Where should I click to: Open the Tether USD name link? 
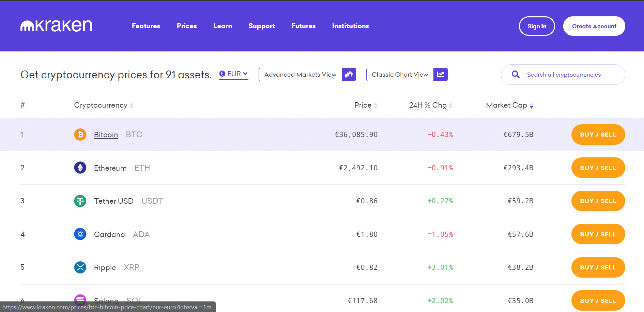(x=113, y=201)
